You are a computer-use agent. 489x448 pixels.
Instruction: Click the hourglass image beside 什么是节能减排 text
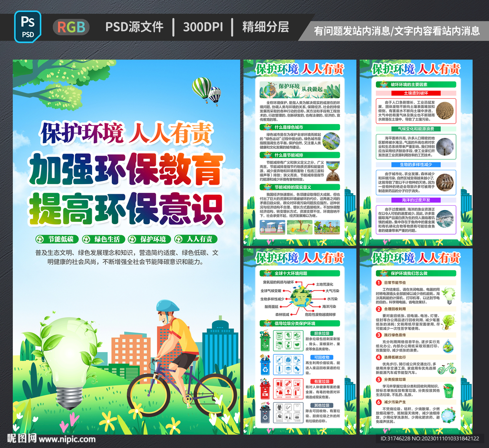(x=333, y=171)
